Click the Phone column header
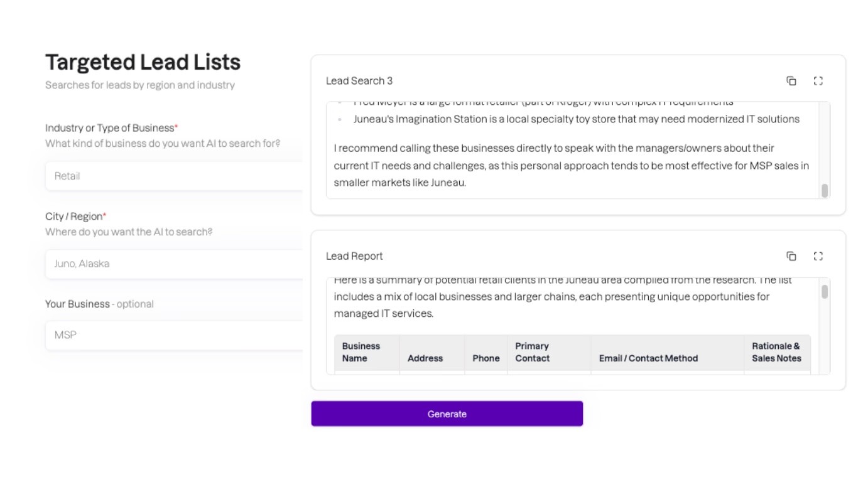This screenshot has height=487, width=868. [x=486, y=358]
